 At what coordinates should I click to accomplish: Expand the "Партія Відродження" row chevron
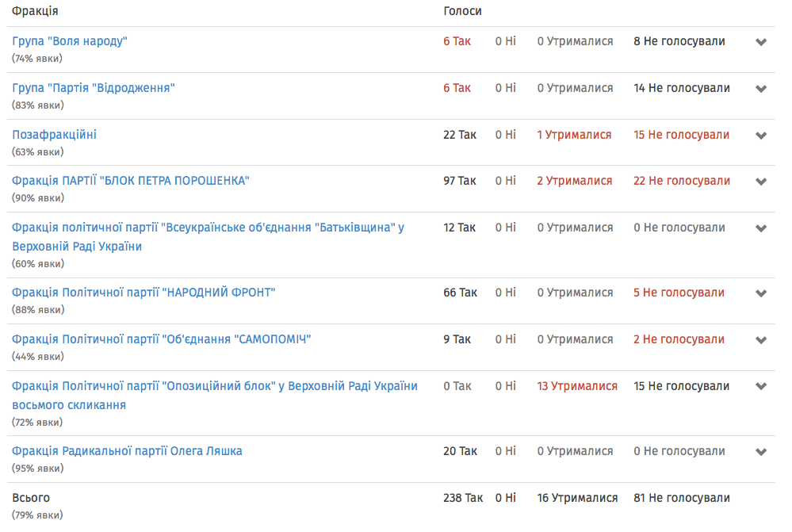click(x=761, y=89)
